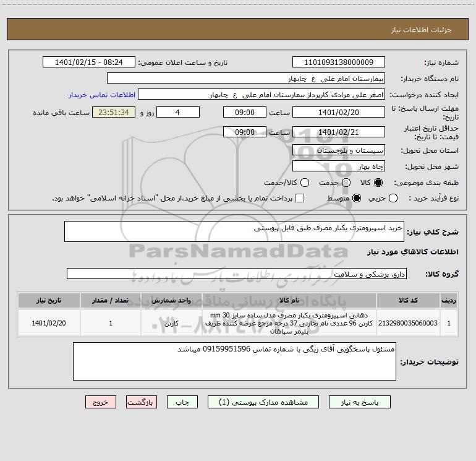The width and height of the screenshot is (476, 461).
Task: Toggle the اسناد خزانه اسلامی payment checkbox
Action: 300,198
